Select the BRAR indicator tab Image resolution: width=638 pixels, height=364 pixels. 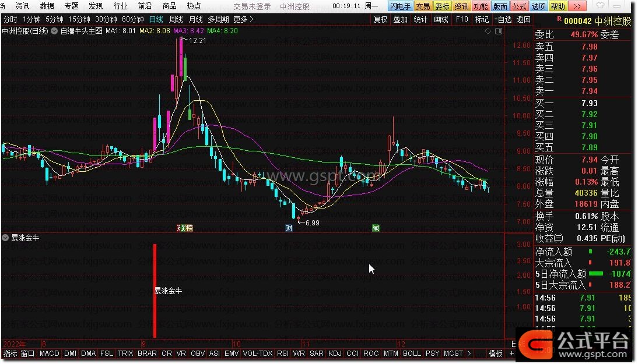[x=147, y=354]
